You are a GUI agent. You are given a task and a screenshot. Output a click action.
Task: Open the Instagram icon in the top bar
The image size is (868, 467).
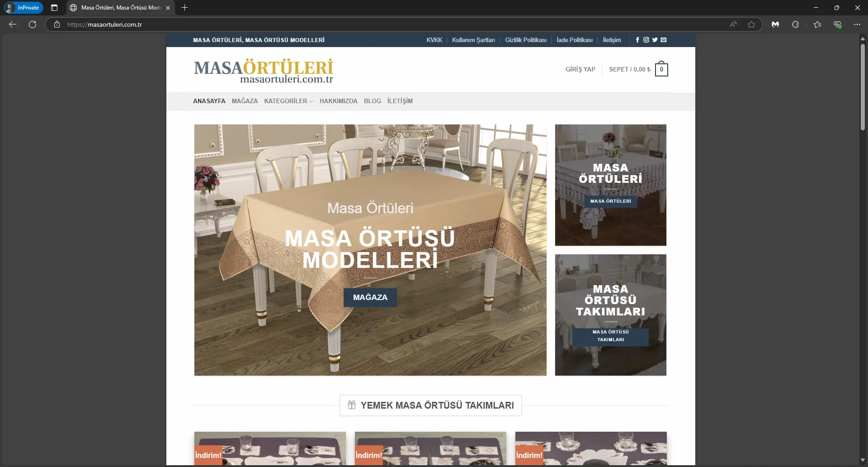(646, 40)
